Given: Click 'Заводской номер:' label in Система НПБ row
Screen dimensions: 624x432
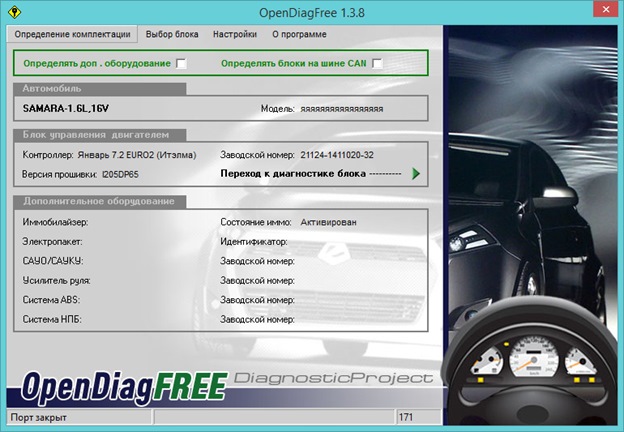Looking at the screenshot, I should (x=257, y=319).
